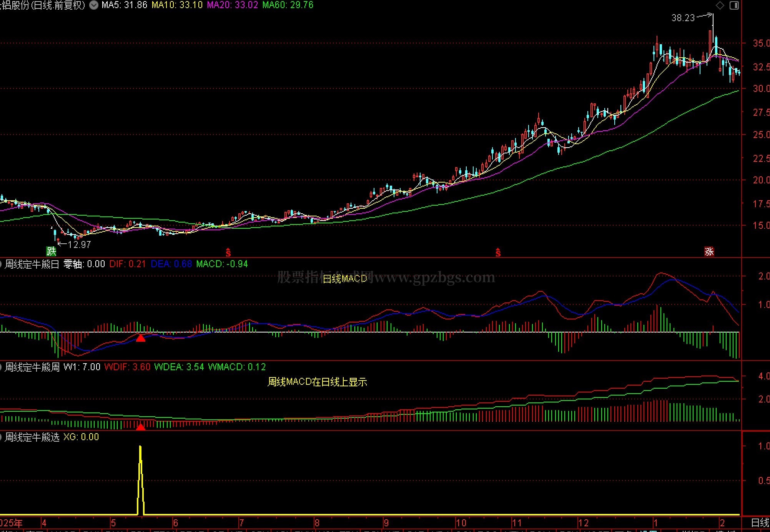Image resolution: width=770 pixels, height=532 pixels.
Task: Open the 周线定牛熊选 indicator name
Action: click(32, 437)
